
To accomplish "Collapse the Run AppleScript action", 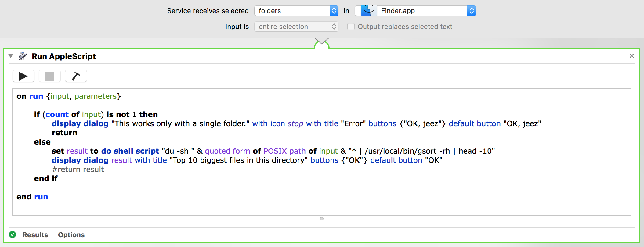I will point(11,56).
